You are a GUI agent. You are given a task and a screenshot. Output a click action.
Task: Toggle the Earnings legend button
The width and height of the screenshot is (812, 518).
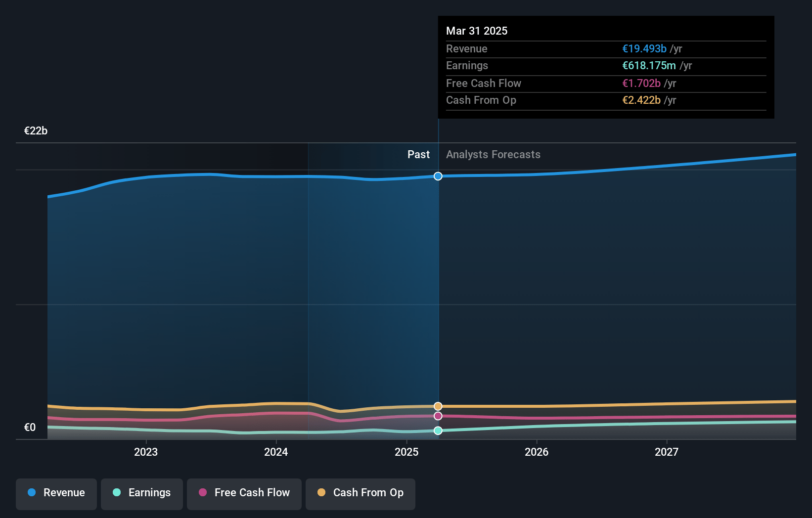(x=142, y=494)
